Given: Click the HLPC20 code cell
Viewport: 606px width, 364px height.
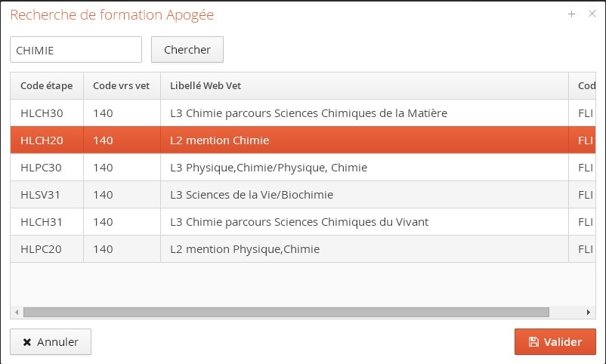Looking at the screenshot, I should tap(41, 249).
